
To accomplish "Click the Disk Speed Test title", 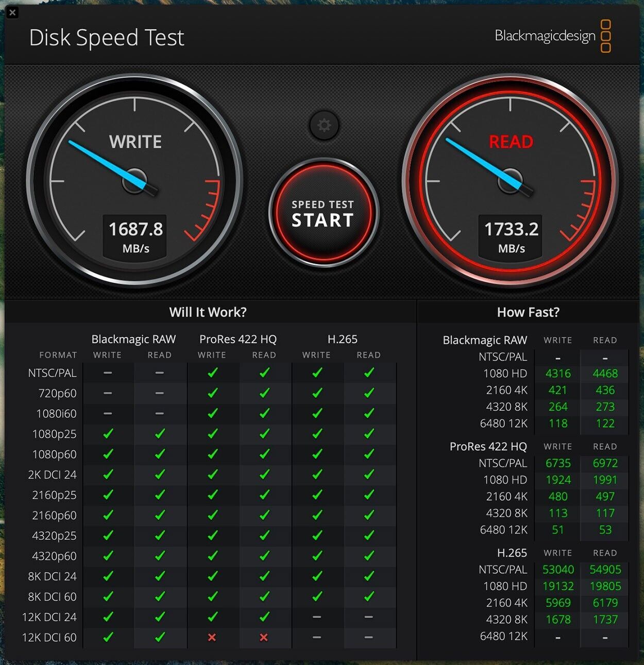I will point(107,38).
